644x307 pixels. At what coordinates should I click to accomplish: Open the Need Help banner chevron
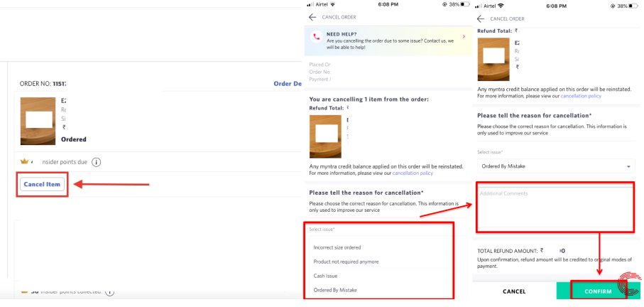pos(464,36)
